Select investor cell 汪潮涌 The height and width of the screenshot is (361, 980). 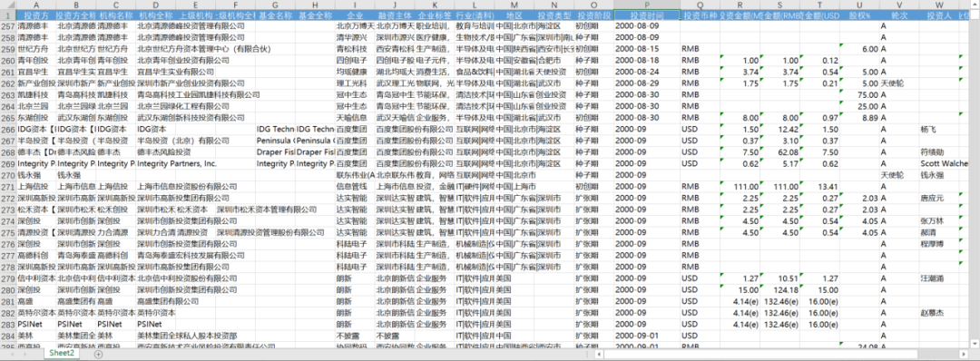(x=939, y=278)
